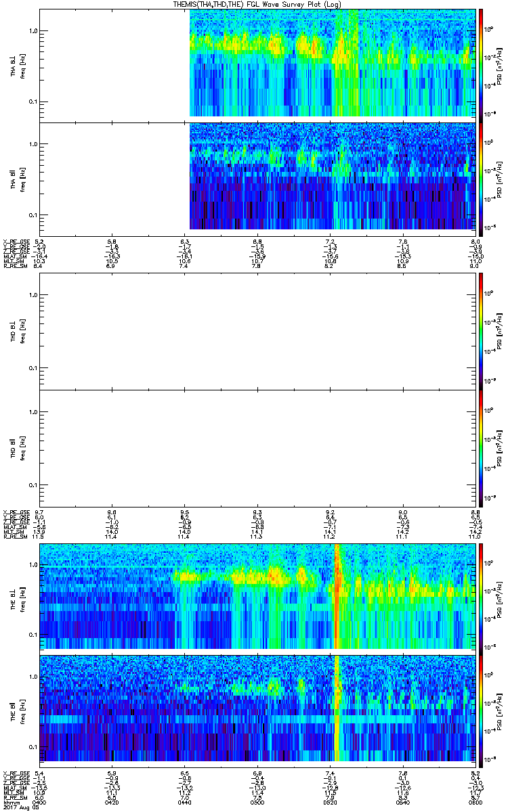
Task: Click the 'THD B⊥ freq [Hz]' axis label
Action: pyautogui.click(x=16, y=330)
